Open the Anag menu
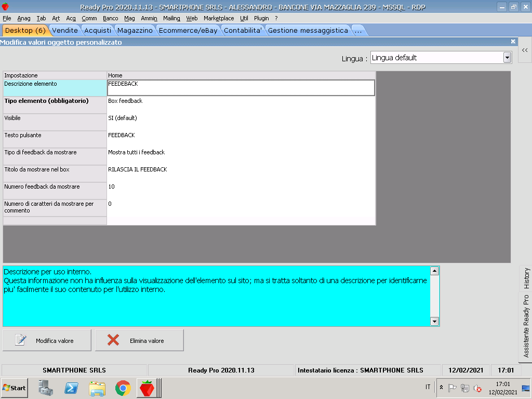The width and height of the screenshot is (532, 399). click(24, 18)
